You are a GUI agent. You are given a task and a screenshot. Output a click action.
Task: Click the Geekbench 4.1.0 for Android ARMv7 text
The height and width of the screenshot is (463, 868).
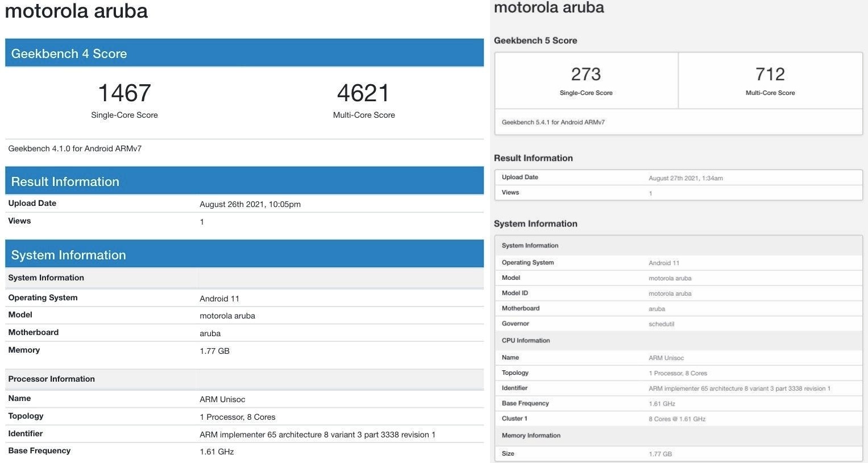tap(75, 148)
